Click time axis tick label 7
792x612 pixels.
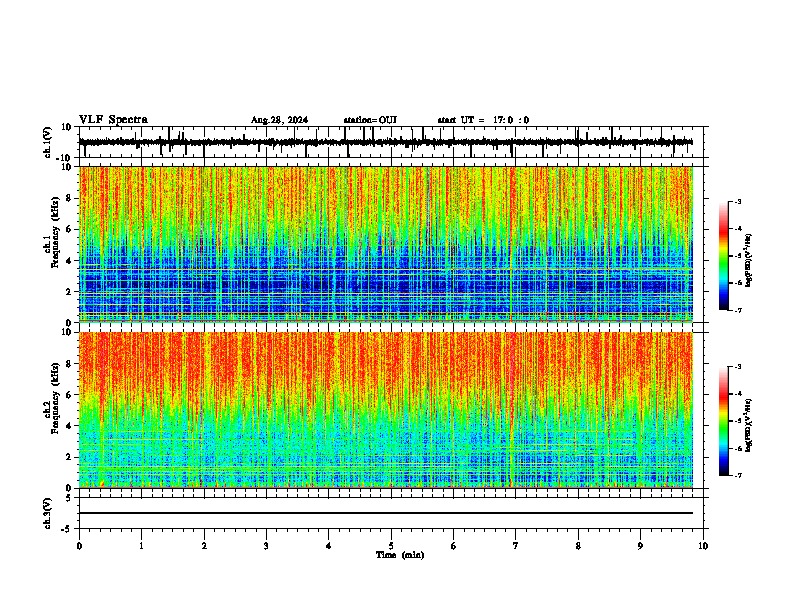516,546
